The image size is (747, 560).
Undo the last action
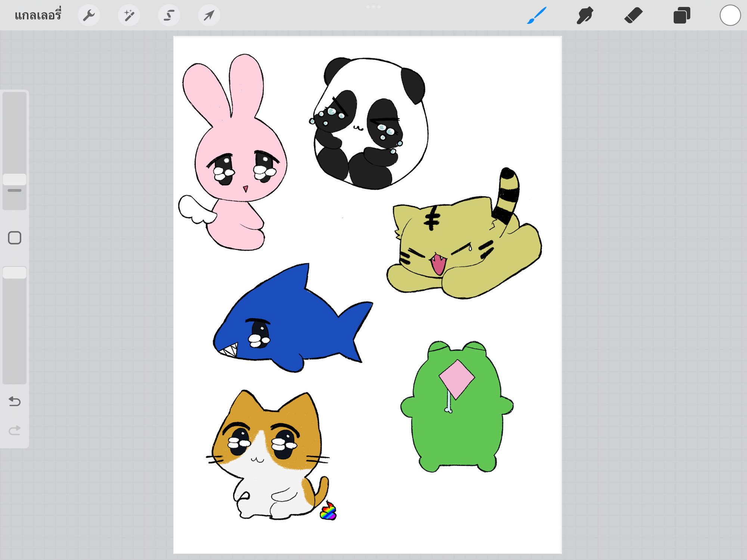click(15, 401)
